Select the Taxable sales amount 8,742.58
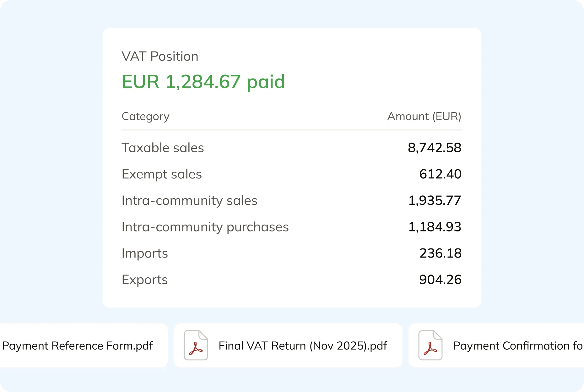This screenshot has height=392, width=584. click(435, 148)
